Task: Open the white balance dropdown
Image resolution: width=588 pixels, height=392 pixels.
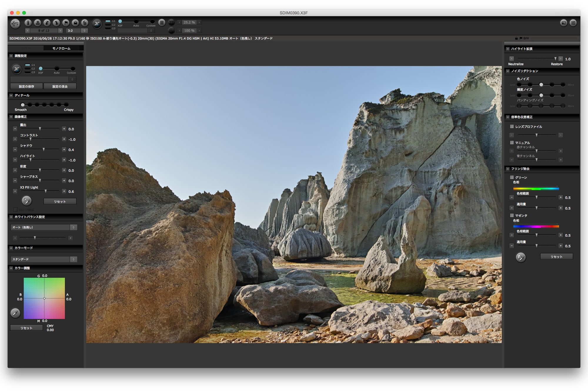Action: point(44,227)
